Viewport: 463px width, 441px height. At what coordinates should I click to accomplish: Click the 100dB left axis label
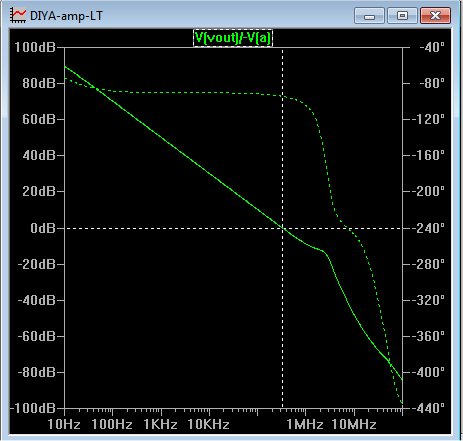click(x=35, y=47)
